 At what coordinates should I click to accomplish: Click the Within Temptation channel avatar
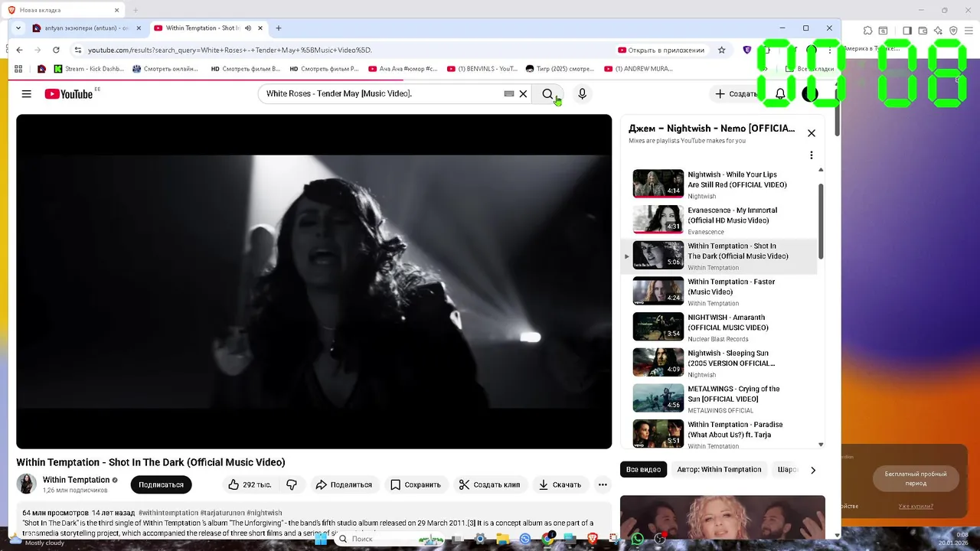[x=27, y=484]
